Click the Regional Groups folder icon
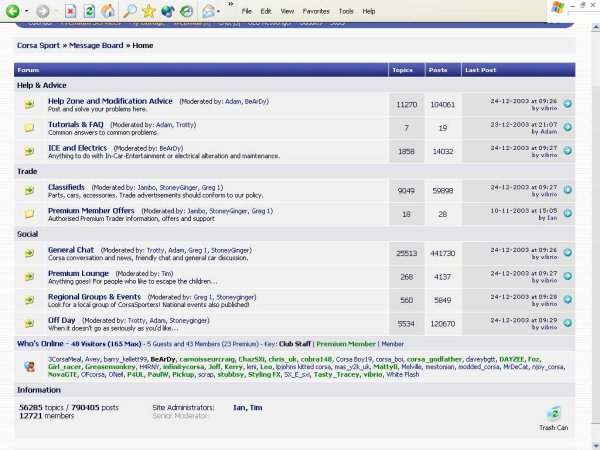This screenshot has width=600, height=450. pos(29,300)
